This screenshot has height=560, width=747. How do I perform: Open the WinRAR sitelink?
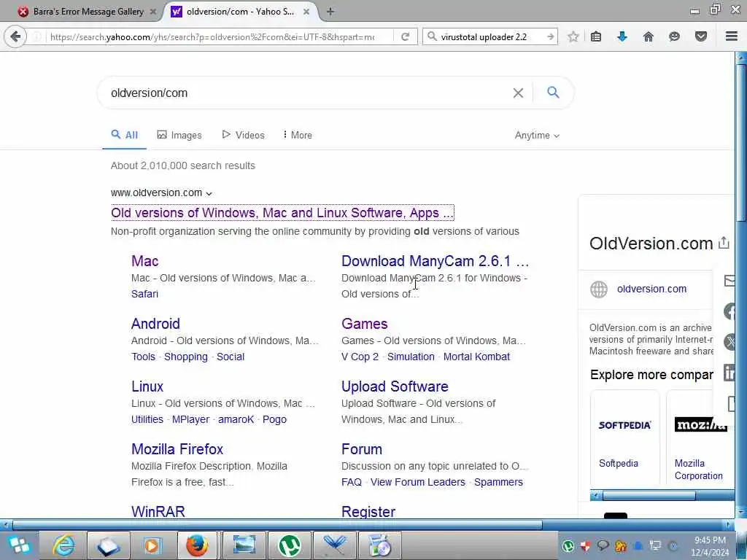(x=158, y=511)
